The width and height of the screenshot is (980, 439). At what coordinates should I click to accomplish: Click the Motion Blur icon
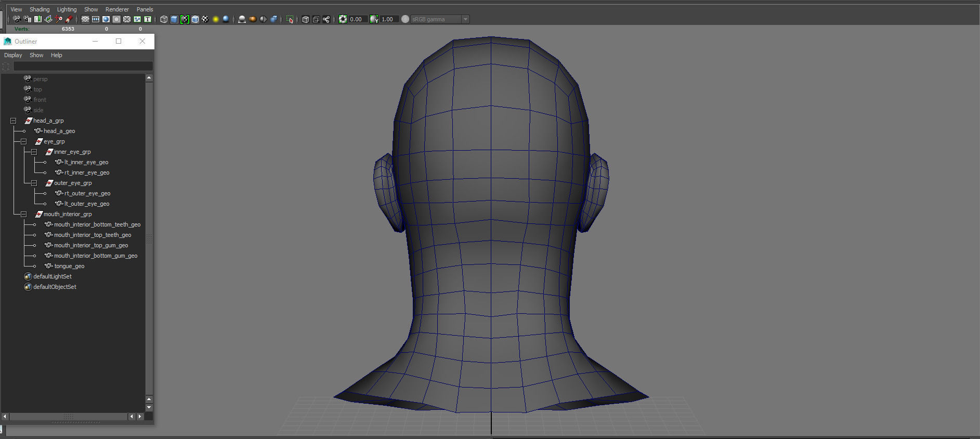[253, 19]
